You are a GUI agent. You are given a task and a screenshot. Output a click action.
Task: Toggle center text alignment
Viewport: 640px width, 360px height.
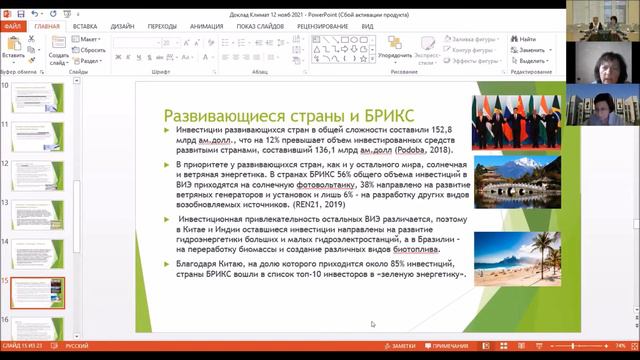[x=236, y=58]
